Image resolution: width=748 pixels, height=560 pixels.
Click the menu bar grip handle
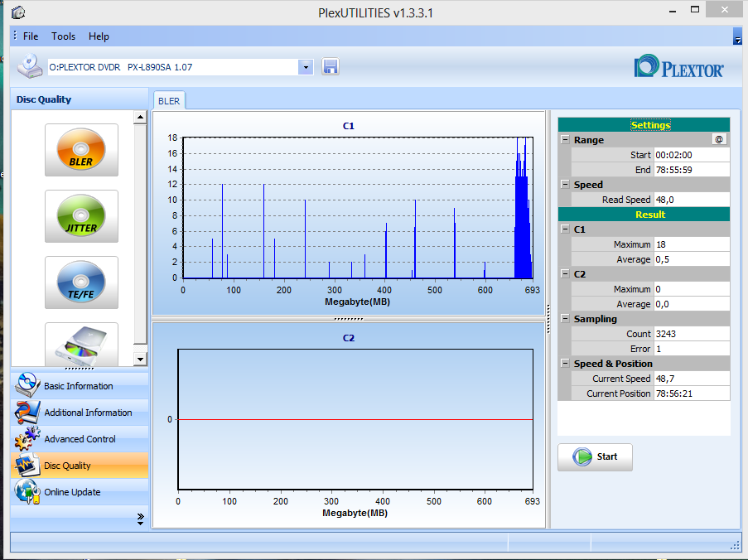[15, 36]
